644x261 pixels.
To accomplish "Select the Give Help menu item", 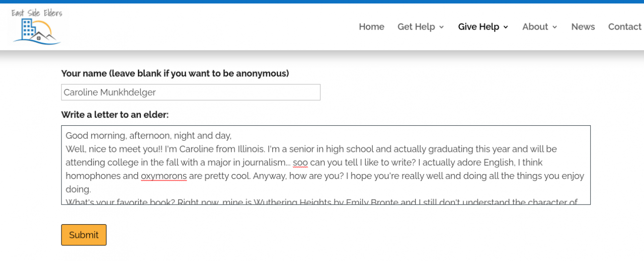I will click(478, 27).
